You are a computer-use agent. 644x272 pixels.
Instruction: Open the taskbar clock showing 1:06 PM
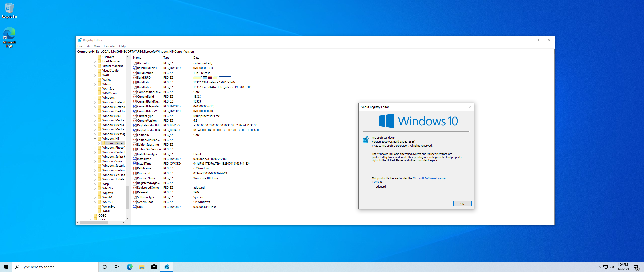click(622, 267)
